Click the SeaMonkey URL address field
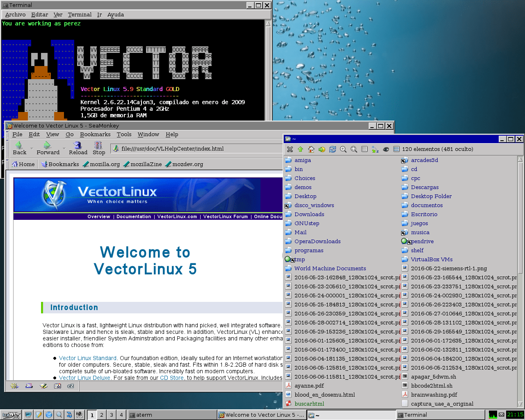The image size is (525, 420). click(197, 148)
